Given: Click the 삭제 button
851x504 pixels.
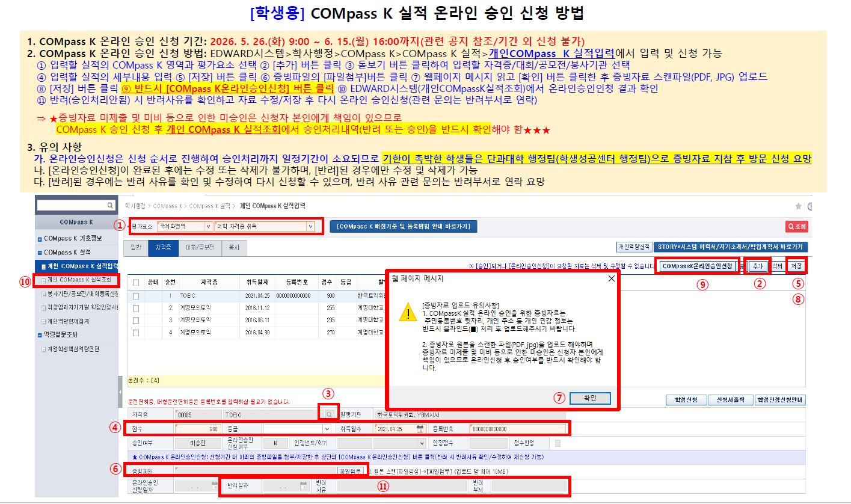Looking at the screenshot, I should [x=776, y=266].
